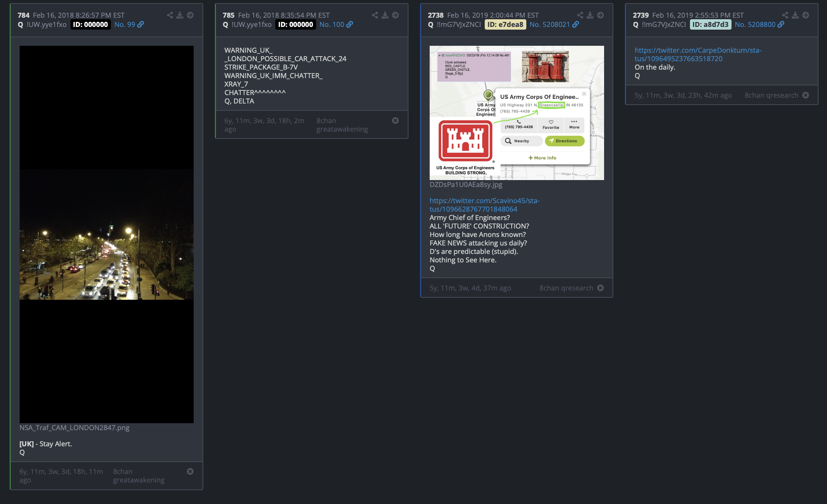
Task: Open post 784 via its arrow icon
Action: point(190,15)
